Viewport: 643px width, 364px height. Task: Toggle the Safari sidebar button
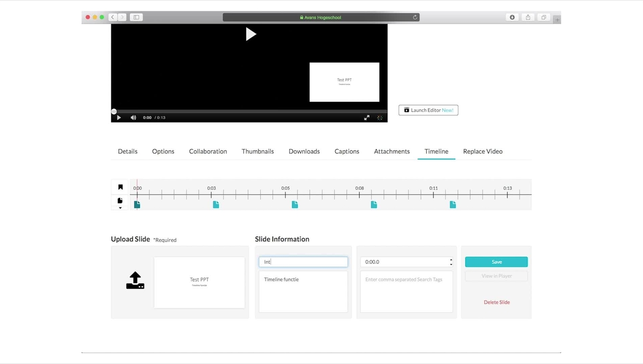(136, 17)
